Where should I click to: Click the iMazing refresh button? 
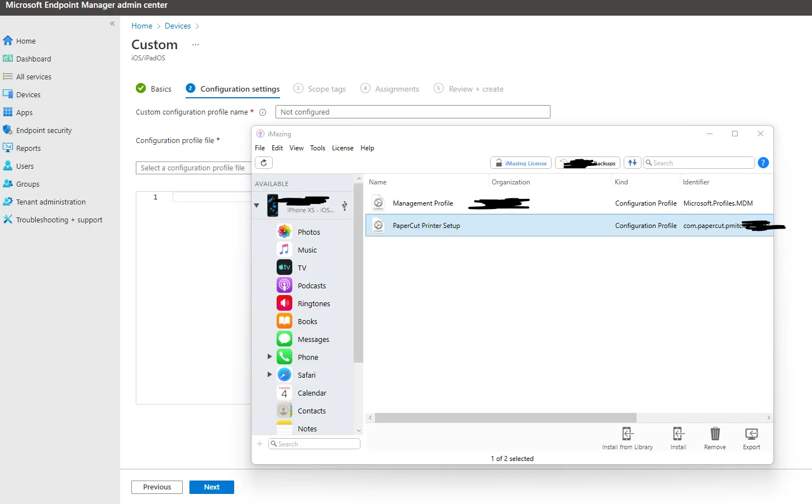[x=264, y=163]
